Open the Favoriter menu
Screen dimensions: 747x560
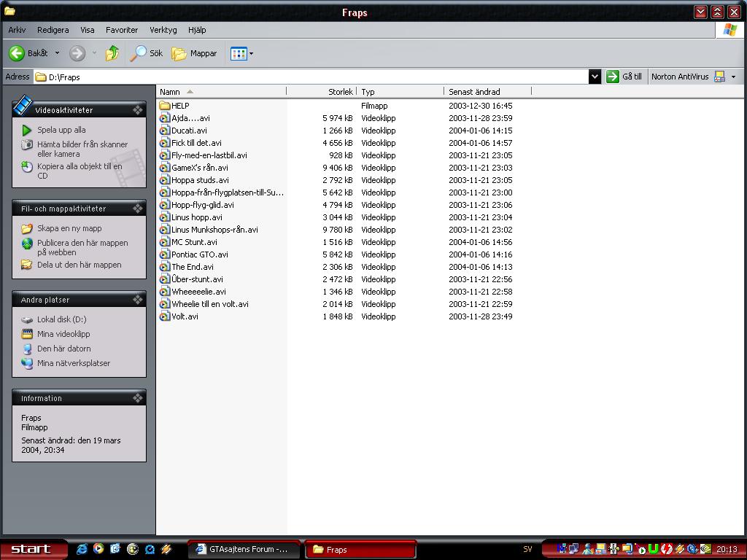coord(122,30)
